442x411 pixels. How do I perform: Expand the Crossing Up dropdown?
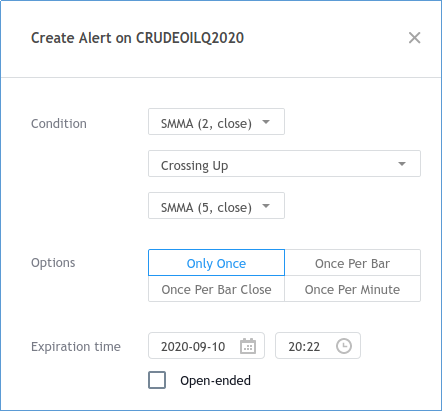coord(284,164)
